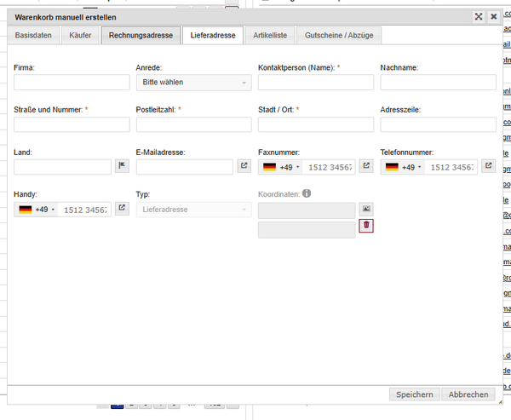Image resolution: width=511 pixels, height=420 pixels.
Task: Open Telefonnummer country code +49 selector
Action: (403, 167)
